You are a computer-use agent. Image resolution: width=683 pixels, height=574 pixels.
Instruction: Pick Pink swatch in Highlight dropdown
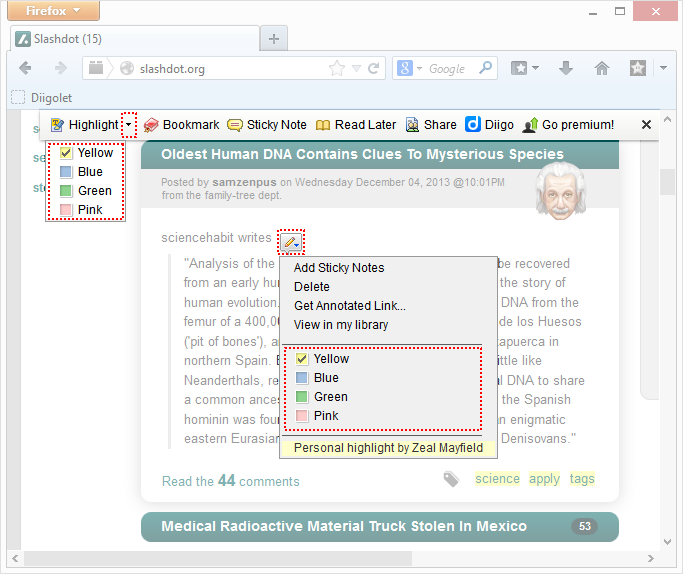click(x=66, y=209)
